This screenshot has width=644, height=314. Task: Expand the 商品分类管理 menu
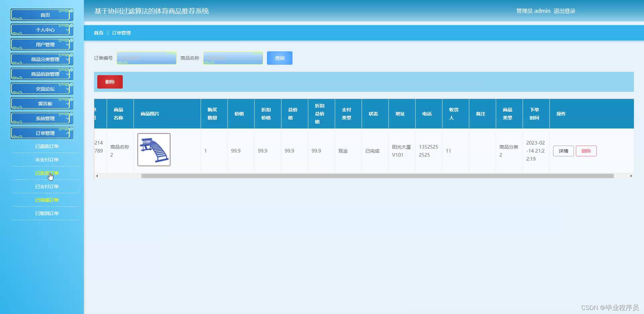[x=42, y=59]
